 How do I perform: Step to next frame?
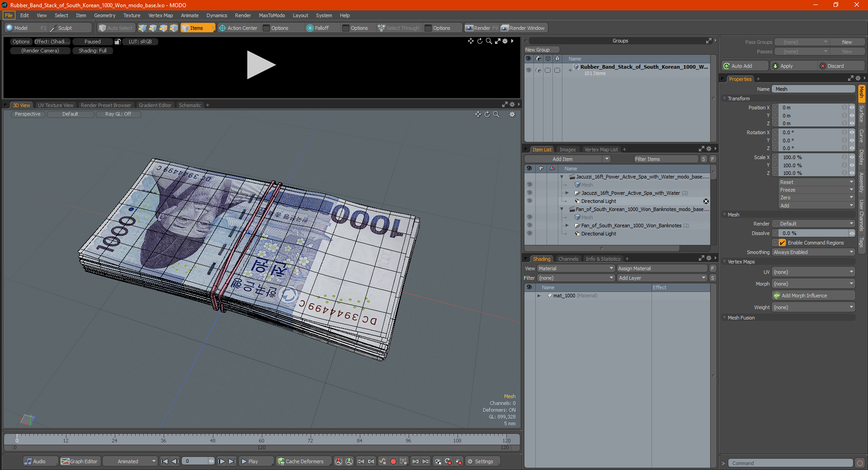[221, 461]
